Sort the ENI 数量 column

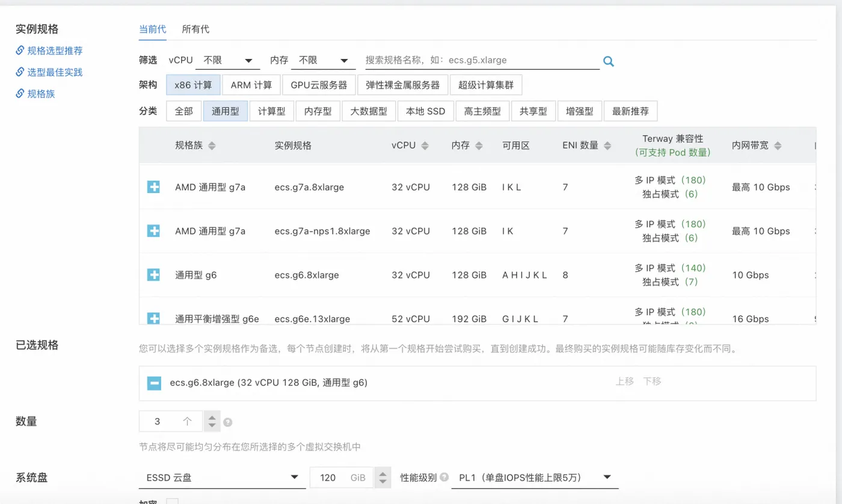point(607,146)
